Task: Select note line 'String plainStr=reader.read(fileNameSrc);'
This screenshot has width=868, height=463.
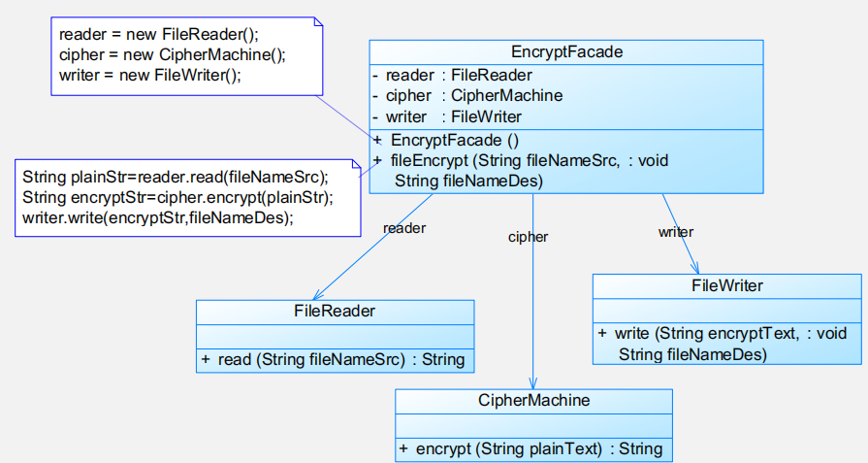Action: (x=175, y=178)
